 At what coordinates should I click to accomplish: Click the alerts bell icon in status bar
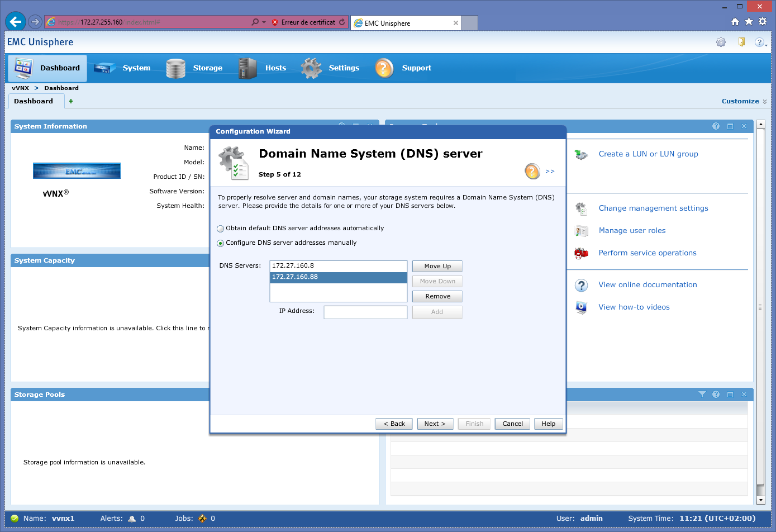(x=132, y=519)
